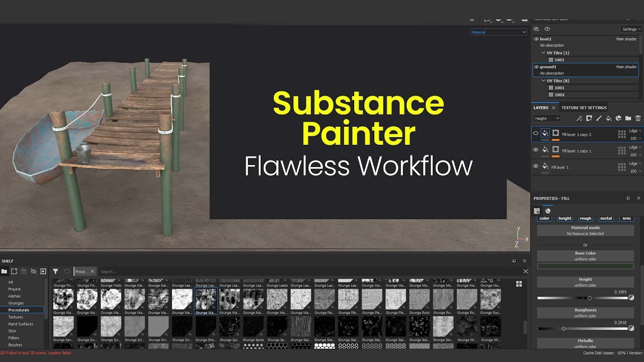Click the Metallic uniform color button

pyautogui.click(x=586, y=343)
